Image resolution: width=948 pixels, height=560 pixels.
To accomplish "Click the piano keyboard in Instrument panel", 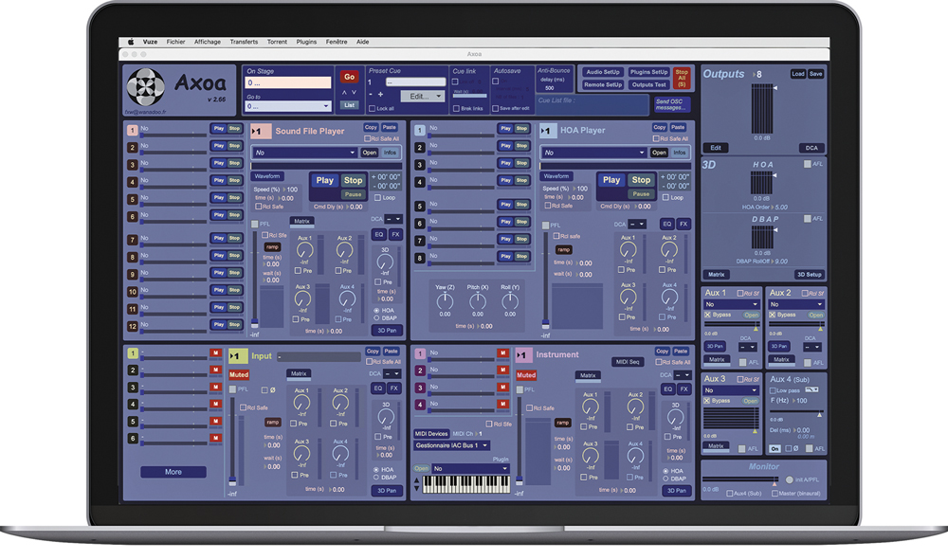I will pyautogui.click(x=465, y=484).
